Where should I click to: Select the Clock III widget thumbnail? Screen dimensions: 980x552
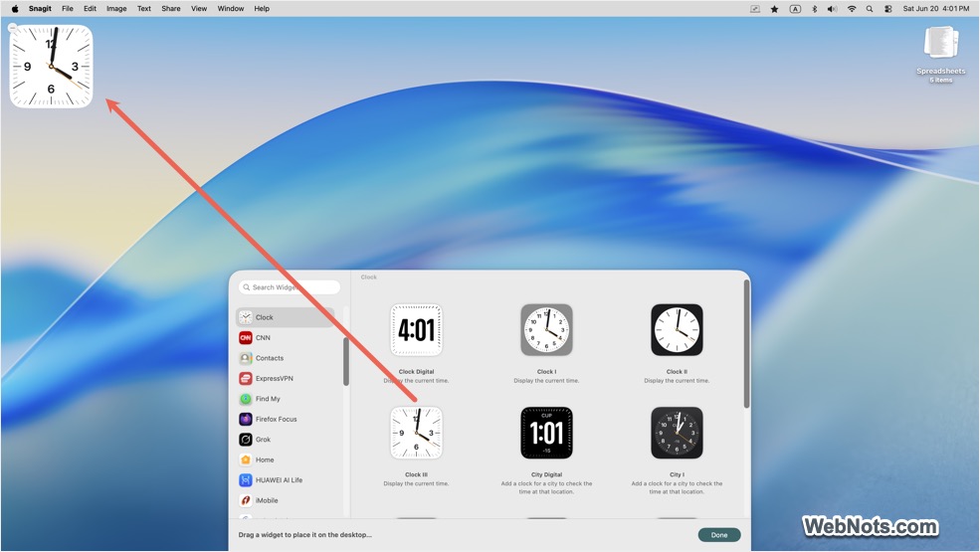point(416,433)
